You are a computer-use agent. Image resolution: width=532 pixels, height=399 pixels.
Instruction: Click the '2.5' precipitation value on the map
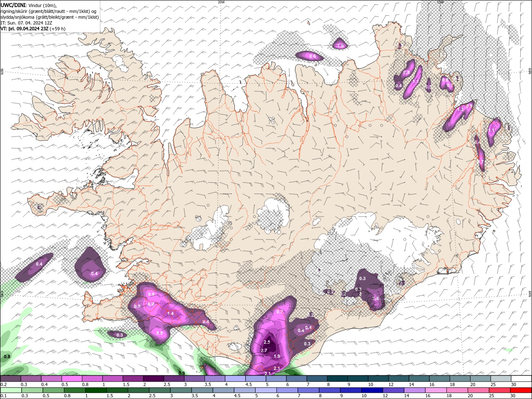(267, 342)
